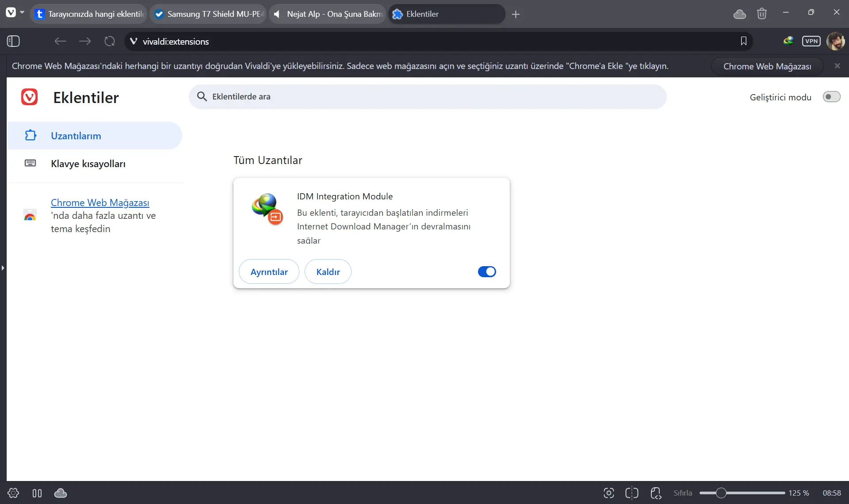This screenshot has width=849, height=504.
Task: Focus the Eklentilerde ara search field
Action: click(428, 97)
